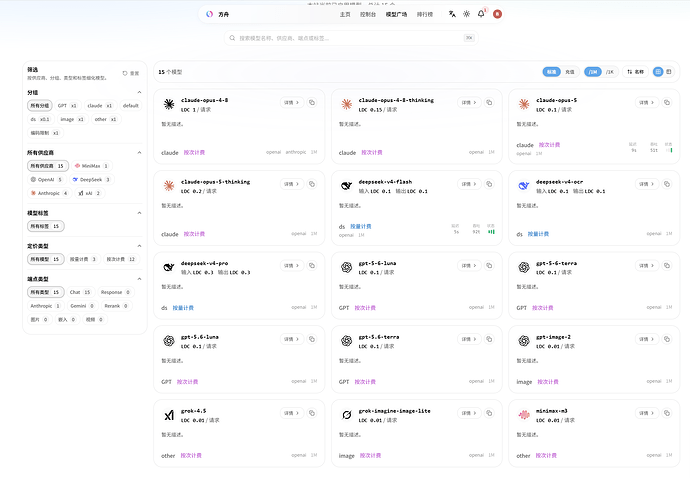Click the xAI logo on grok-4.5 card

[169, 415]
